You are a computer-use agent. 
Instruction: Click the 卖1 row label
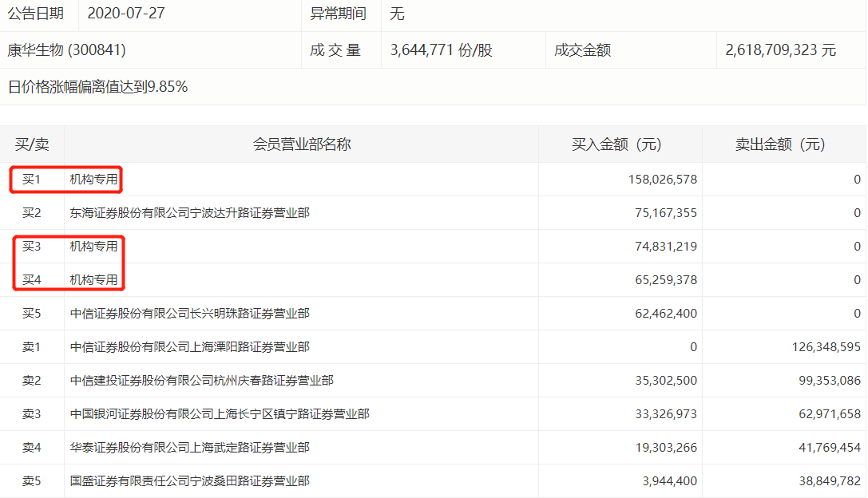click(x=32, y=347)
